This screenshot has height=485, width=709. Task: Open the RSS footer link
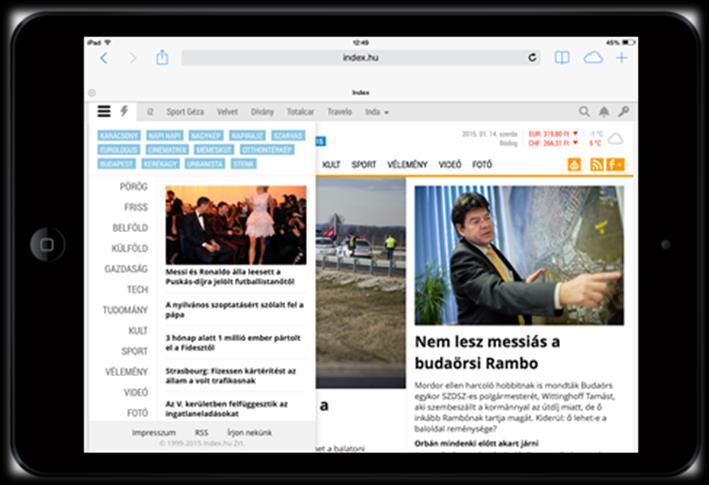click(x=201, y=433)
